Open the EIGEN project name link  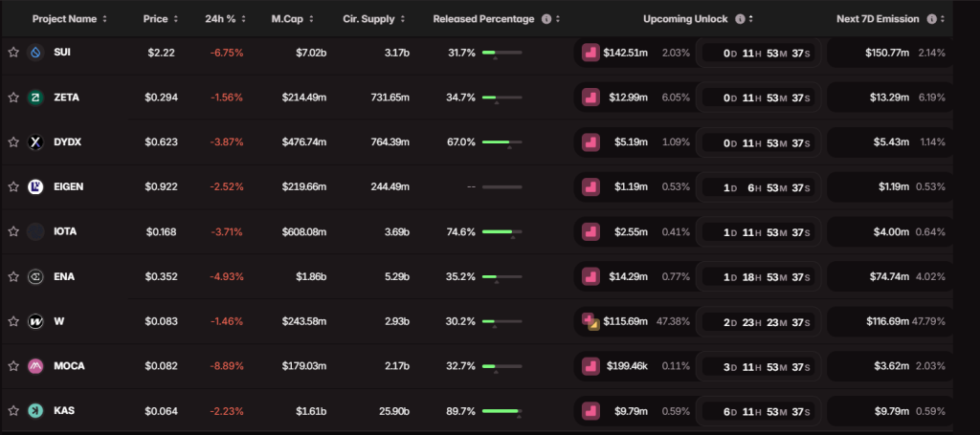pos(69,186)
